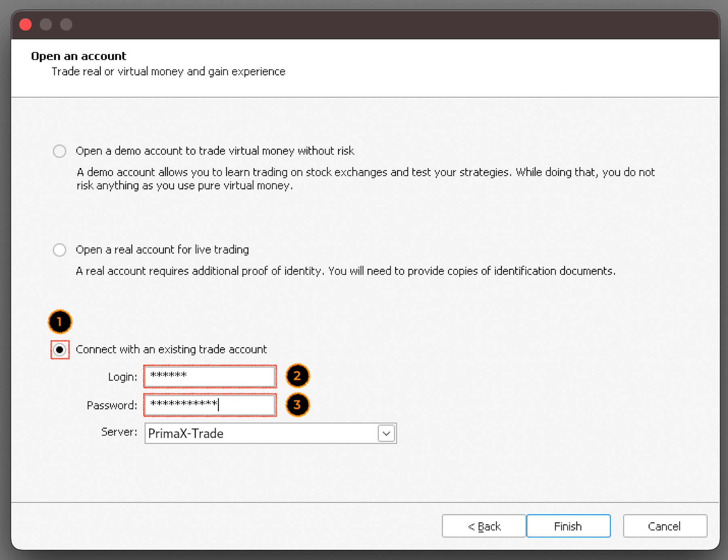Click the 'Open a demo account' option text

[x=215, y=151]
